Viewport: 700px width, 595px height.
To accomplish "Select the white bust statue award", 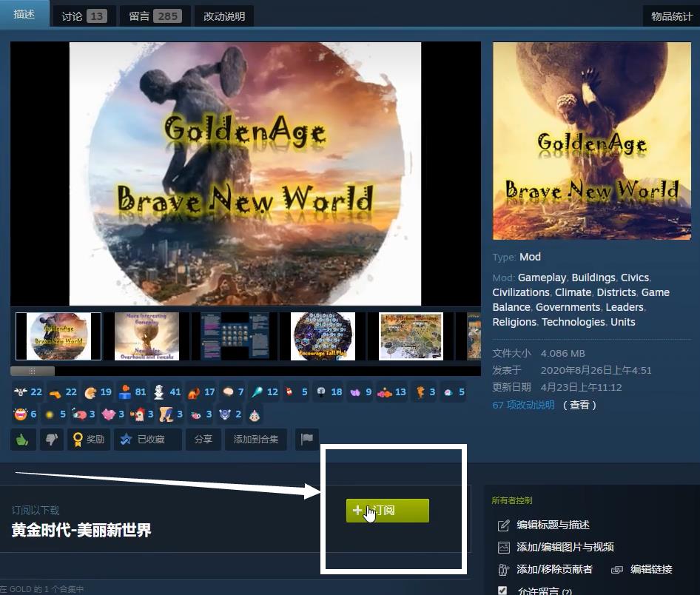I will click(x=167, y=392).
